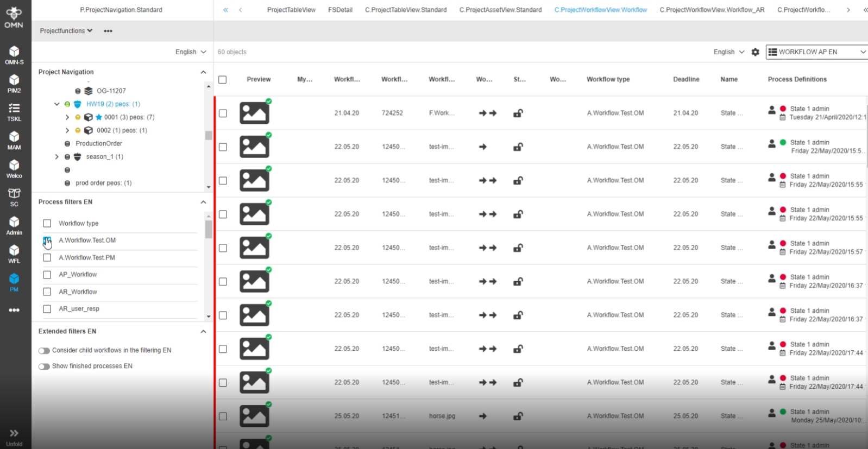Open table settings gear icon
The width and height of the screenshot is (868, 449).
pyautogui.click(x=755, y=52)
